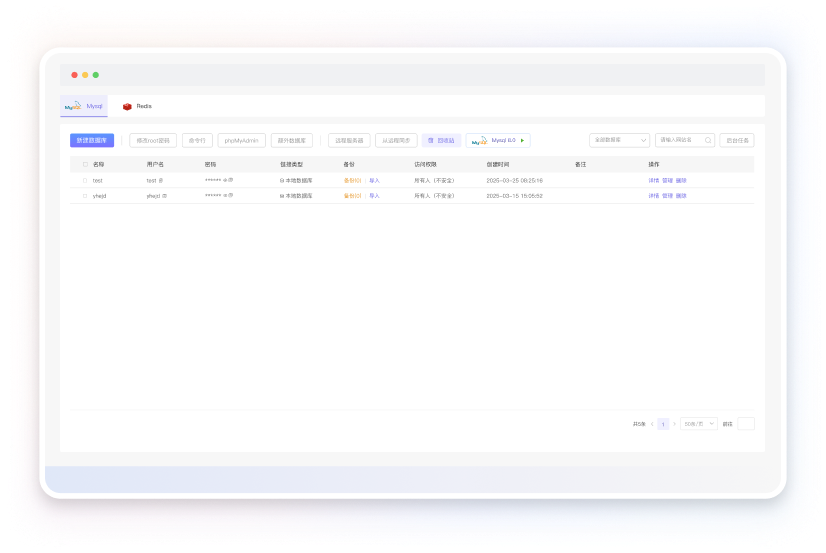Open the recycle bin (回收站)
This screenshot has width=826, height=553.
click(441, 141)
